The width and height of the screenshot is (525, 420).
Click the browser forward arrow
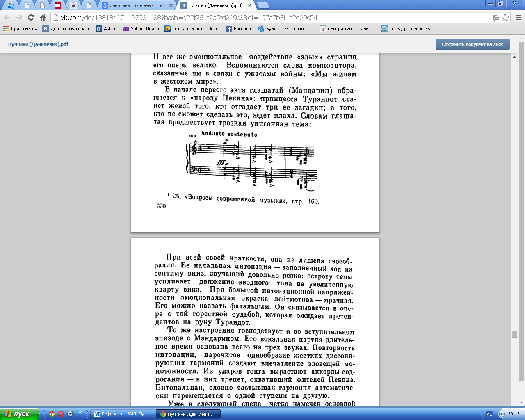(19, 17)
